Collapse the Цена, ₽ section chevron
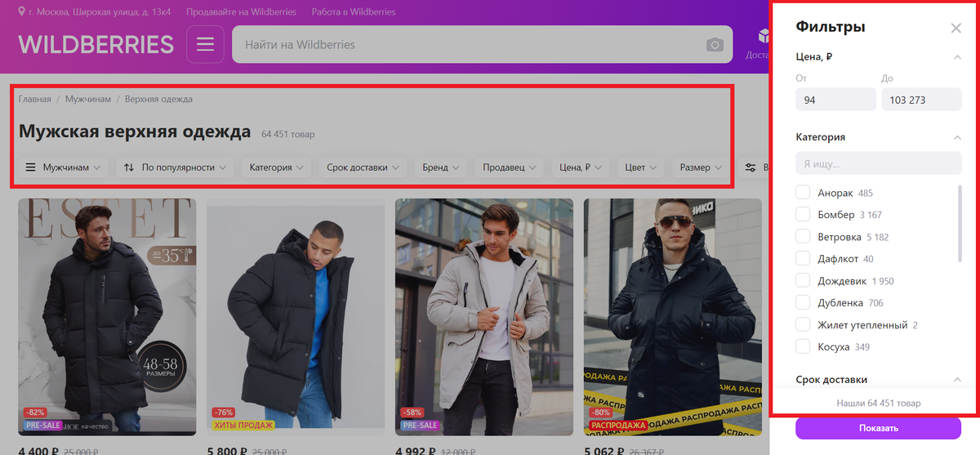This screenshot has width=980, height=455. pyautogui.click(x=957, y=57)
